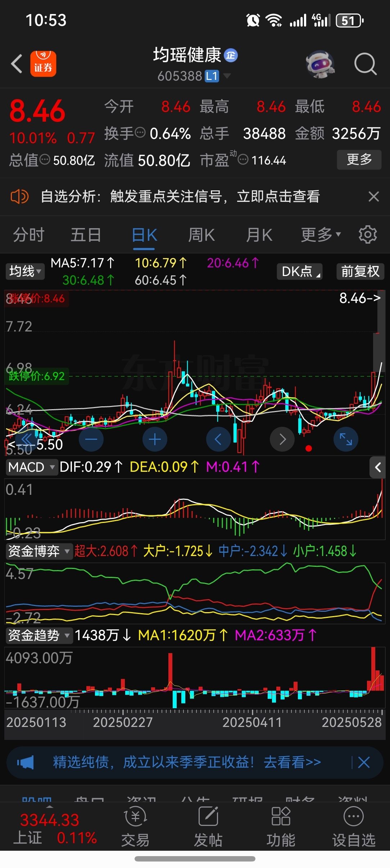390x868 pixels.
Task: Tap the 总值 info circle icon
Action: tap(45, 159)
